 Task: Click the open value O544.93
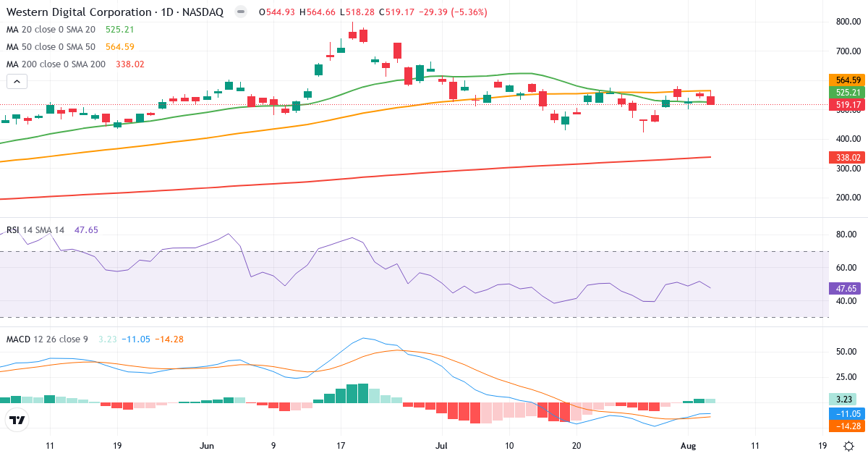pos(276,12)
